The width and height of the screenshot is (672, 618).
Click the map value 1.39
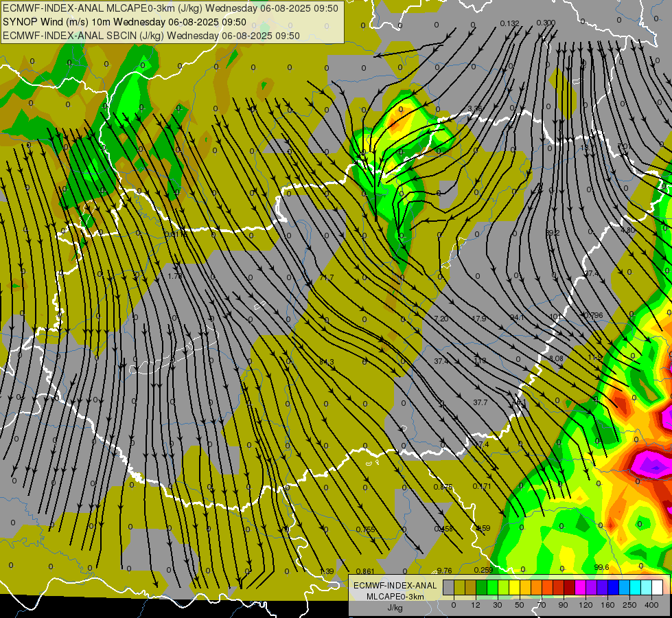click(x=327, y=571)
